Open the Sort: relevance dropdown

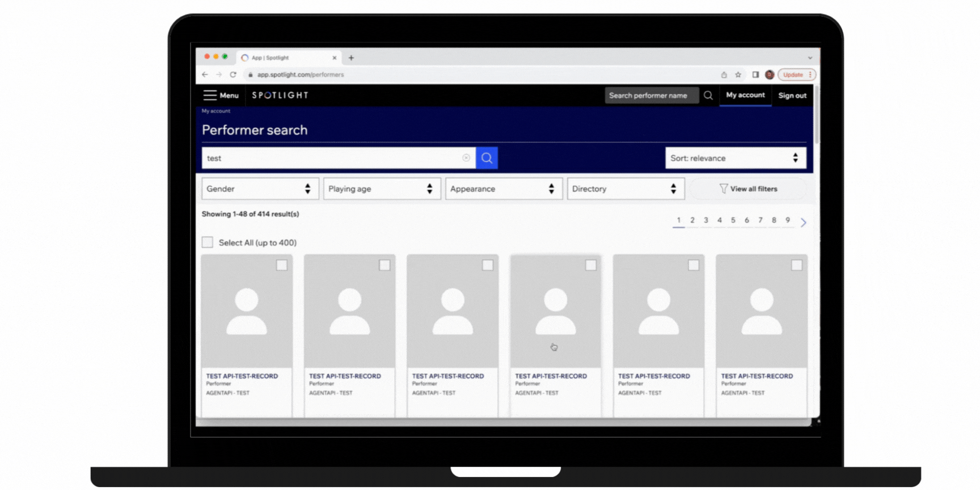pyautogui.click(x=735, y=158)
